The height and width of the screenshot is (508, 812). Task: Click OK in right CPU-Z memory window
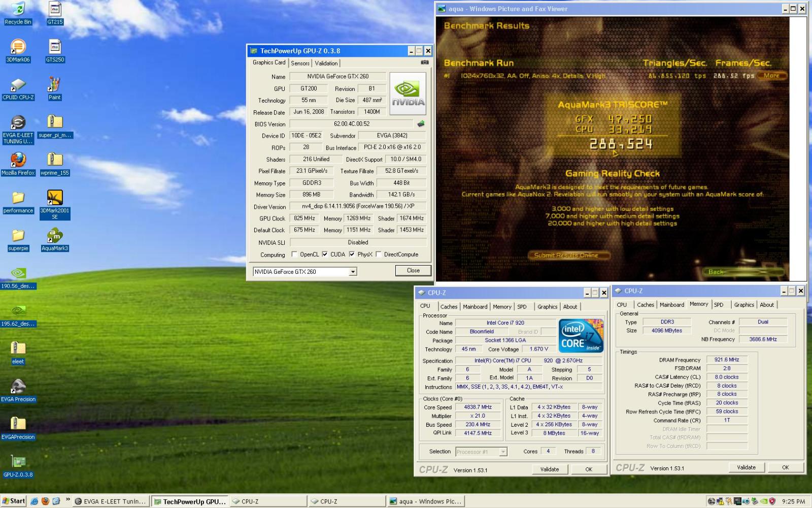point(786,467)
